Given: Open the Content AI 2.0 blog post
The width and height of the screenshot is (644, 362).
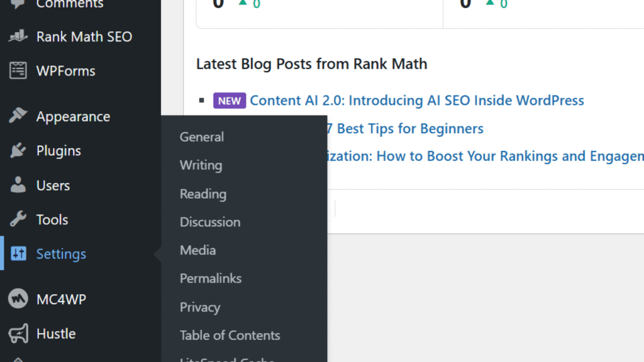Looking at the screenshot, I should 416,101.
